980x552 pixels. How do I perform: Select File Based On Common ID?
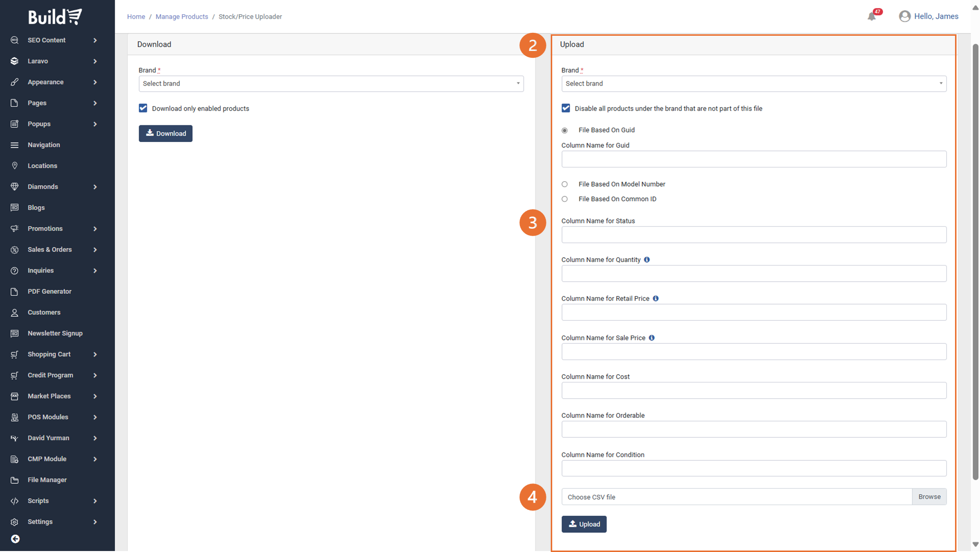565,199
